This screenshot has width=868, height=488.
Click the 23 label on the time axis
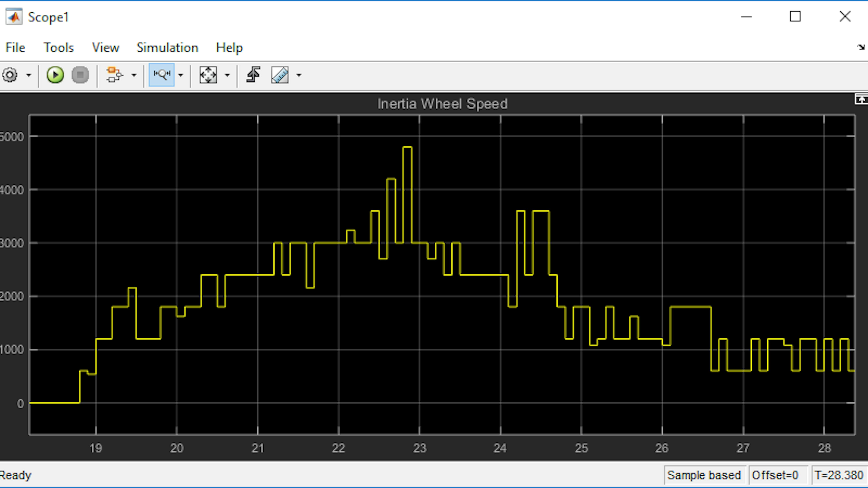coord(420,448)
